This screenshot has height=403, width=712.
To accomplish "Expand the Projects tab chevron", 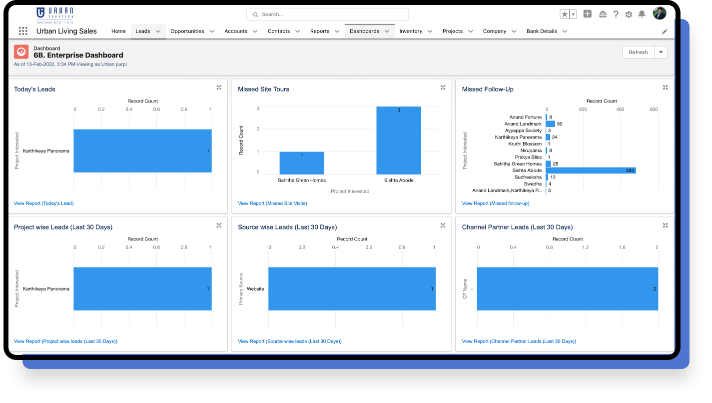I will pyautogui.click(x=470, y=31).
